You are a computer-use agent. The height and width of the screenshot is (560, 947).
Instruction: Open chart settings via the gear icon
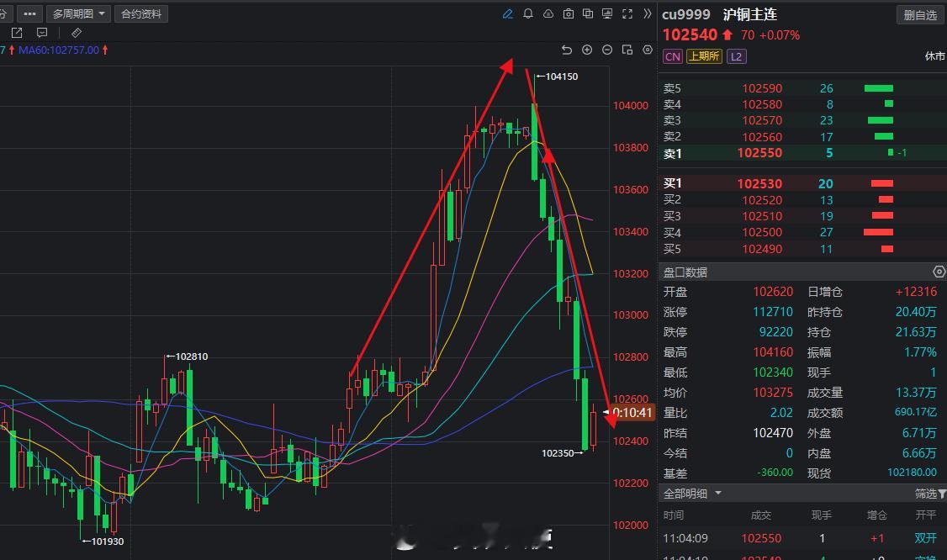647,50
